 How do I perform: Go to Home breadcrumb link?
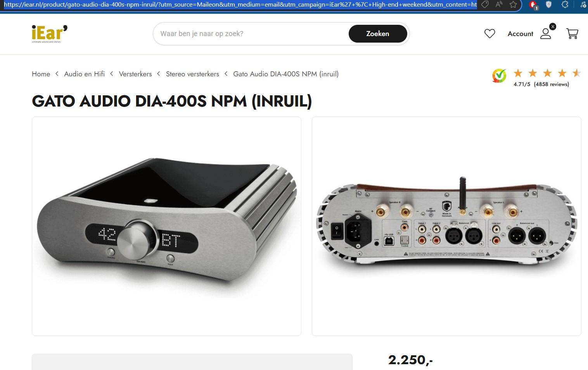(x=41, y=74)
